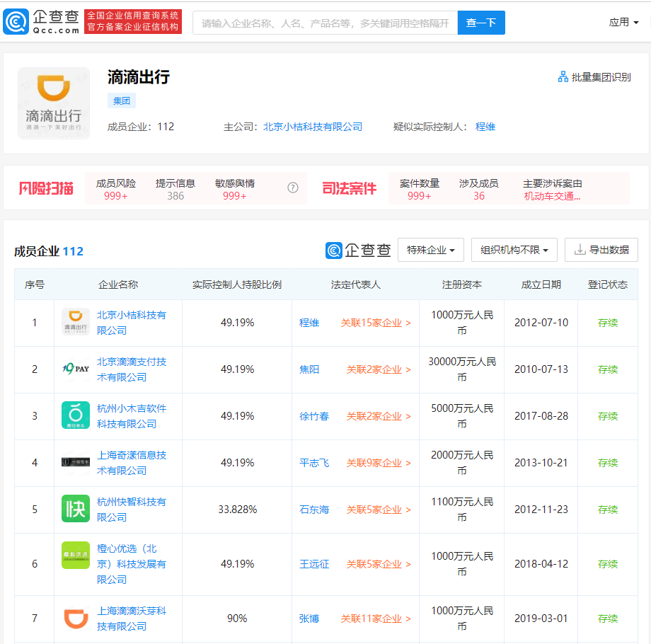Open the question mark tooltip beside 敏感舆情
Image resolution: width=651 pixels, height=644 pixels.
(x=293, y=188)
